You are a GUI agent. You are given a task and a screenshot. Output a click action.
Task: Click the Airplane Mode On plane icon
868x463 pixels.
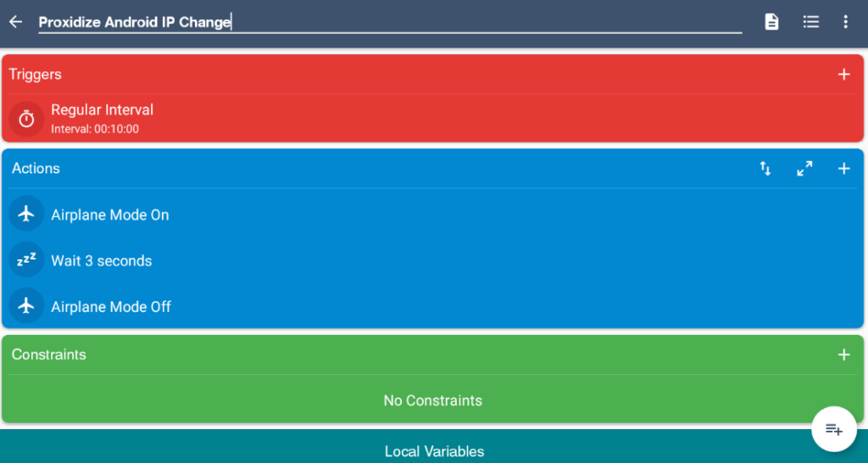coord(26,213)
